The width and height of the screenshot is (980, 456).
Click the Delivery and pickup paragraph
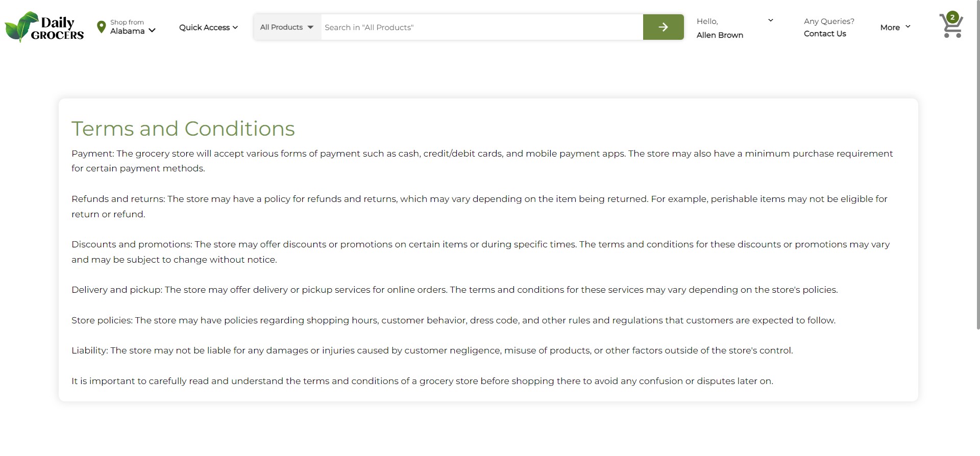pyautogui.click(x=454, y=290)
